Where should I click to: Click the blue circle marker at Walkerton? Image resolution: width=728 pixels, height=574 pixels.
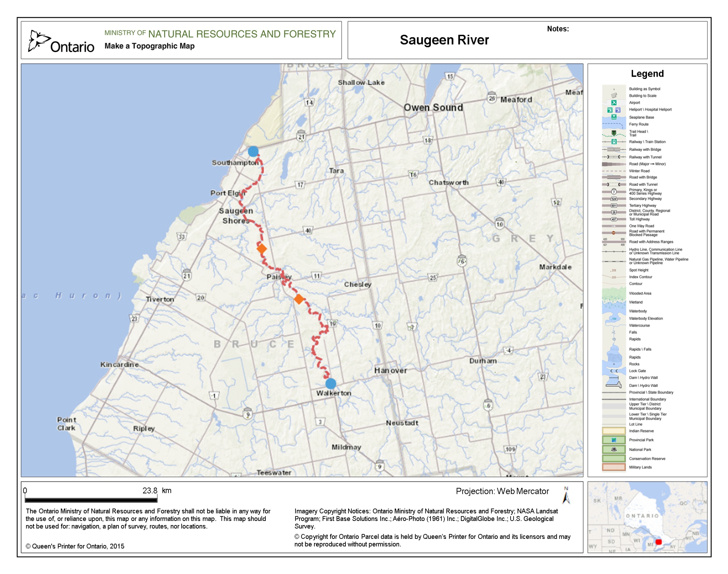[331, 383]
